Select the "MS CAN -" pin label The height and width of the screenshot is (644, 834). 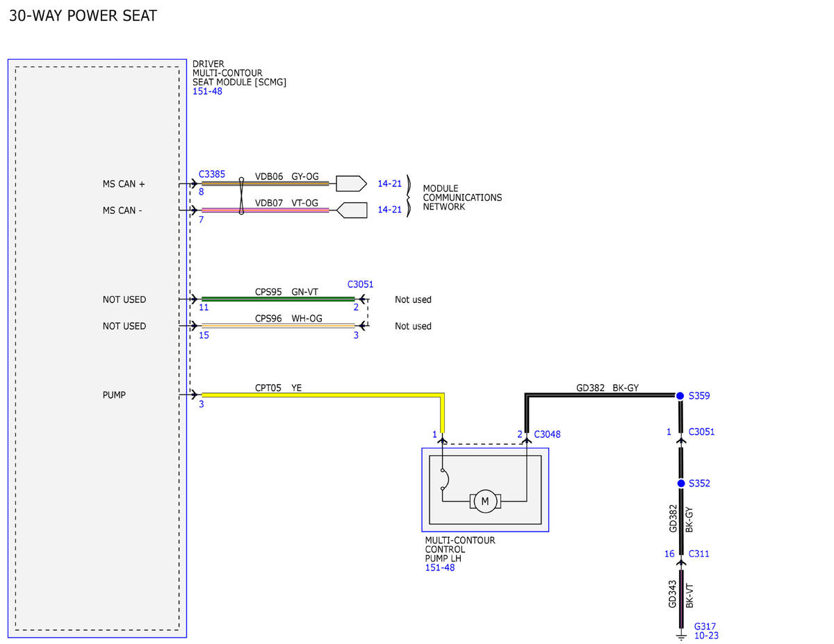(x=122, y=210)
